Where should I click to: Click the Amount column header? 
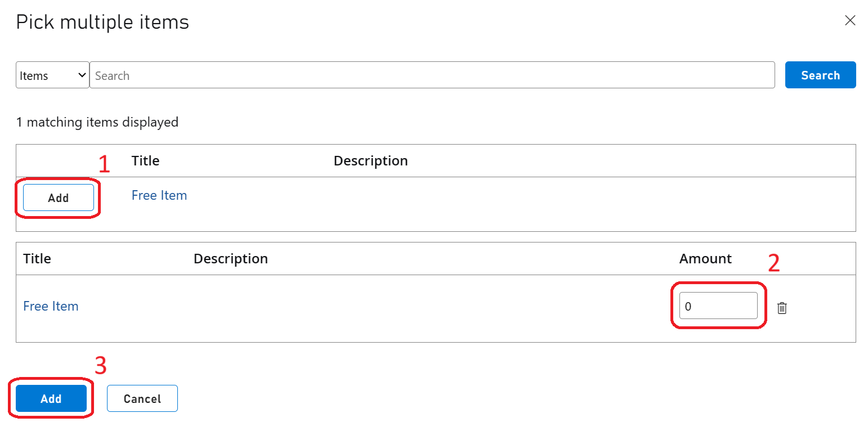(705, 258)
